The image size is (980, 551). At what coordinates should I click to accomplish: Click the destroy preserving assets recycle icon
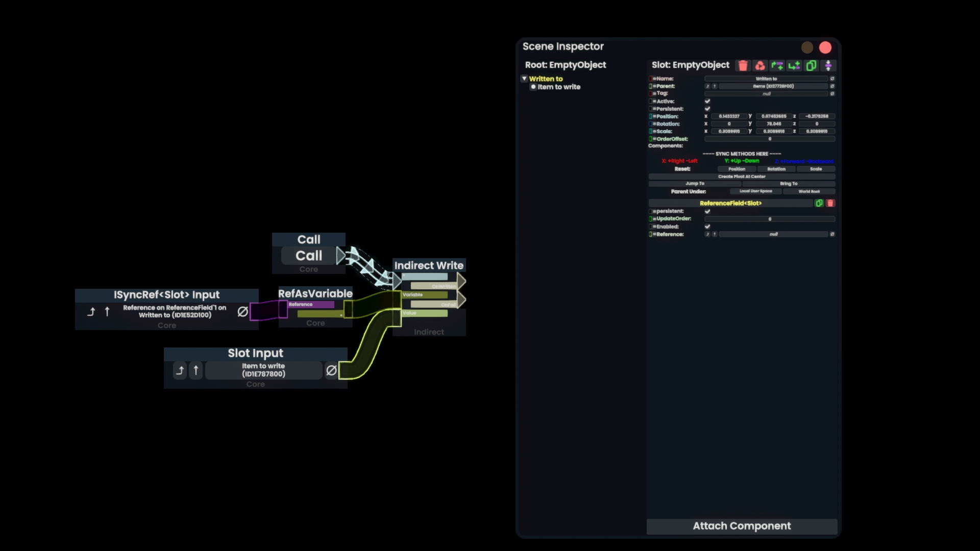(x=760, y=65)
